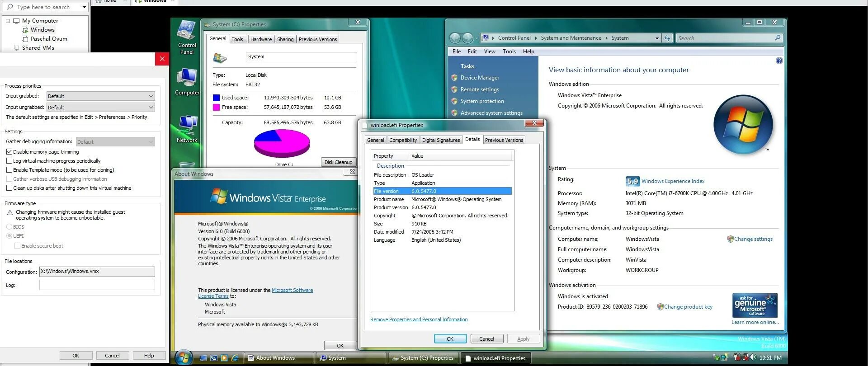The height and width of the screenshot is (366, 868).
Task: Click the magenta Free space color swatch
Action: tap(216, 107)
